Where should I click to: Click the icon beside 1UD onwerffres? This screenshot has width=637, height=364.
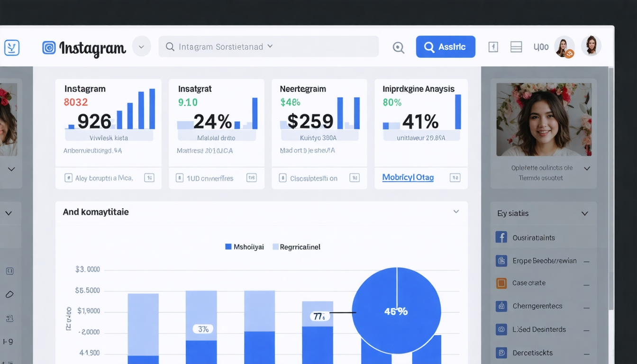[179, 178]
